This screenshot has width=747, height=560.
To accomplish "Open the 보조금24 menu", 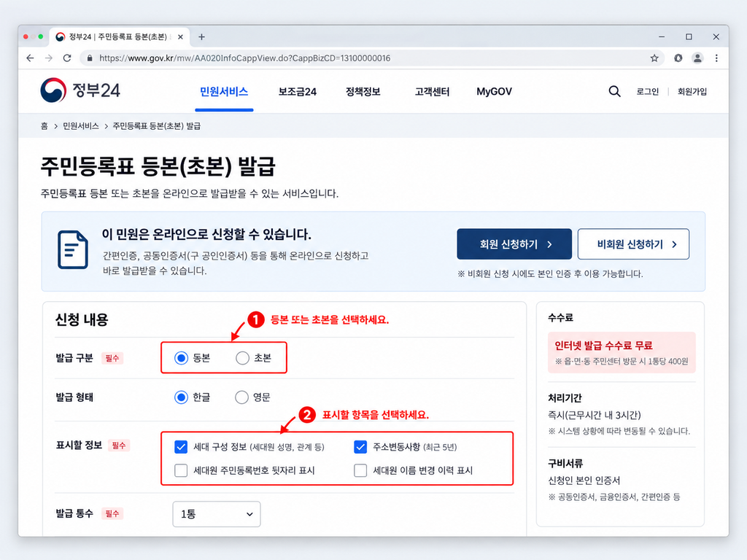I will point(298,91).
